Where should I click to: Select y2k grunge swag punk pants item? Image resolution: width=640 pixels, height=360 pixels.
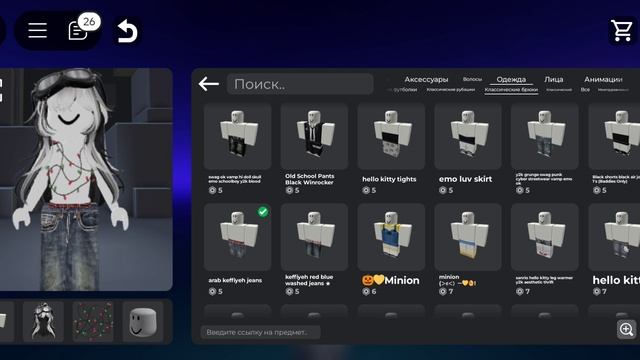coord(544,136)
